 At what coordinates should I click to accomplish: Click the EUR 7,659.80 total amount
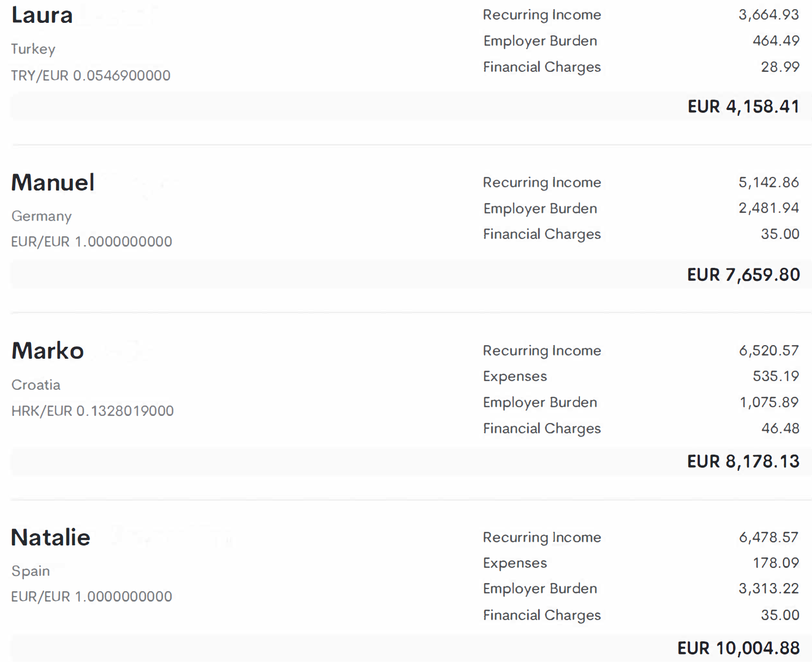coord(743,274)
